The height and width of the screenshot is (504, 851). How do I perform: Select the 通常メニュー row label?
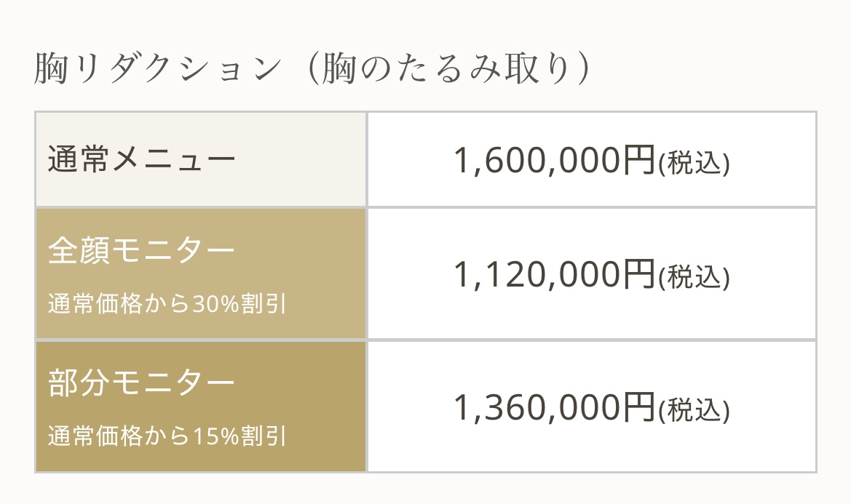tap(142, 160)
